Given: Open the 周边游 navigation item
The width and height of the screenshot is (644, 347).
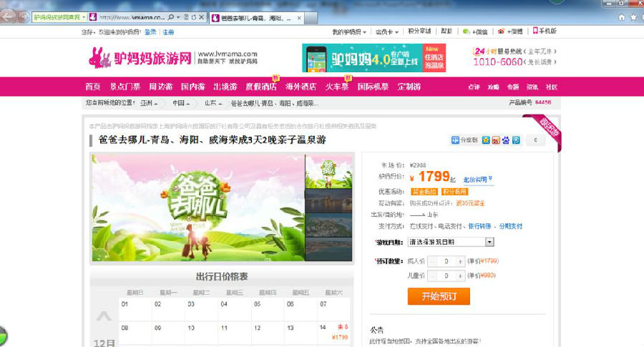Looking at the screenshot, I should [x=160, y=87].
